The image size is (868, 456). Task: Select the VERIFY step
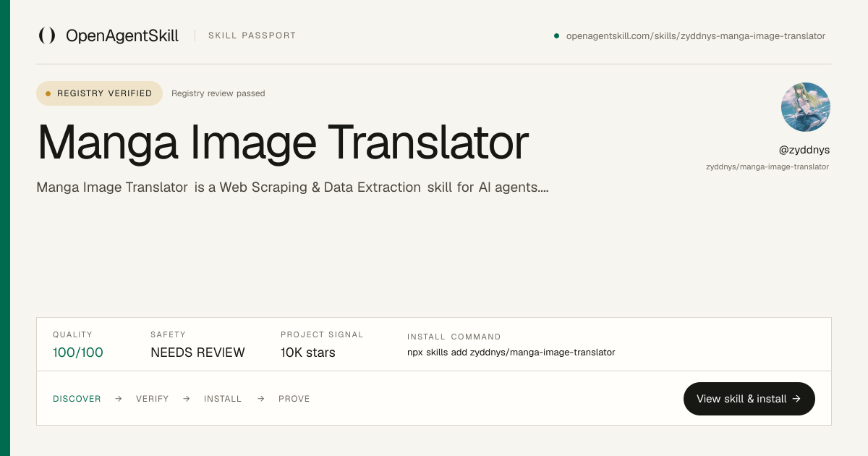coord(153,399)
